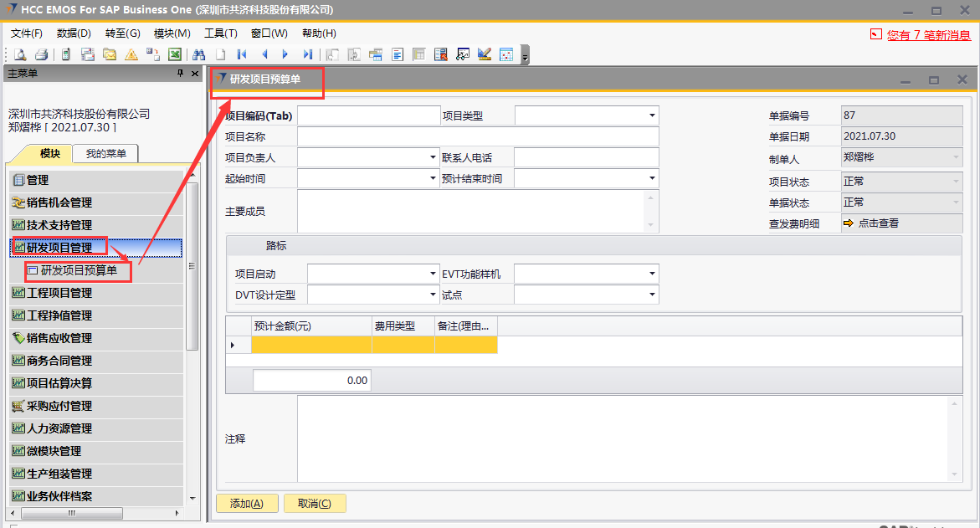Screen dimensions: 980x528
Task: Expand the 项目类型 dropdown
Action: point(652,115)
